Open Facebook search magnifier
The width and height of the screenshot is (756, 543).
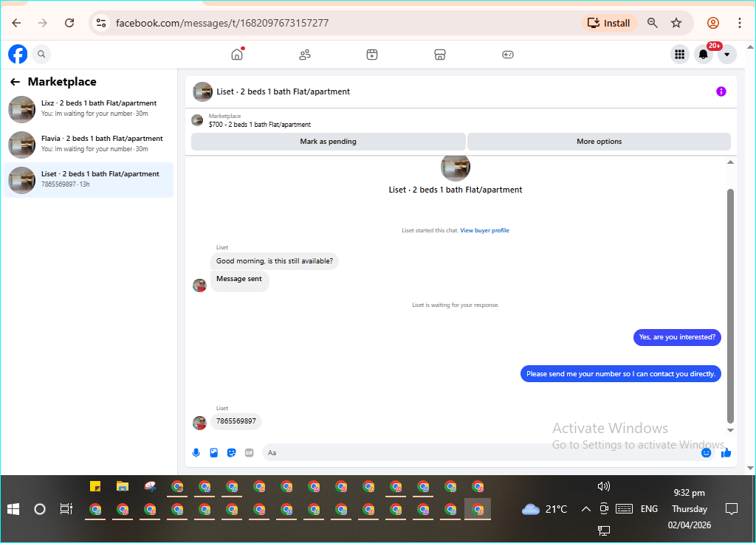pos(41,54)
